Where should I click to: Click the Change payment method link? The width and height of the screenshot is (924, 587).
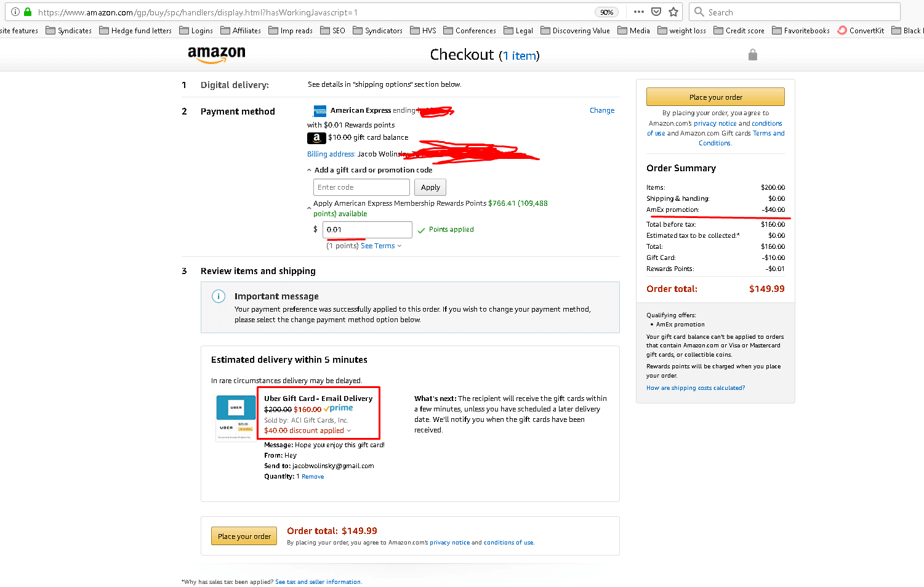pos(601,110)
